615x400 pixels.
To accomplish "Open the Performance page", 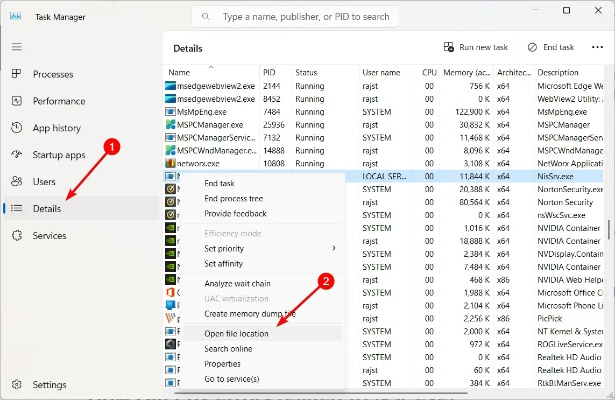I will point(58,101).
